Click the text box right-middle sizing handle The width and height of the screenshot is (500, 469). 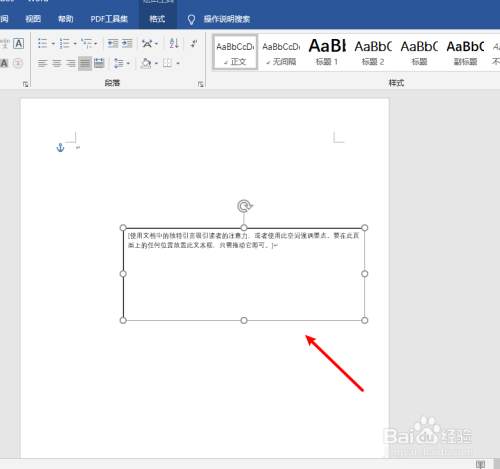point(365,274)
